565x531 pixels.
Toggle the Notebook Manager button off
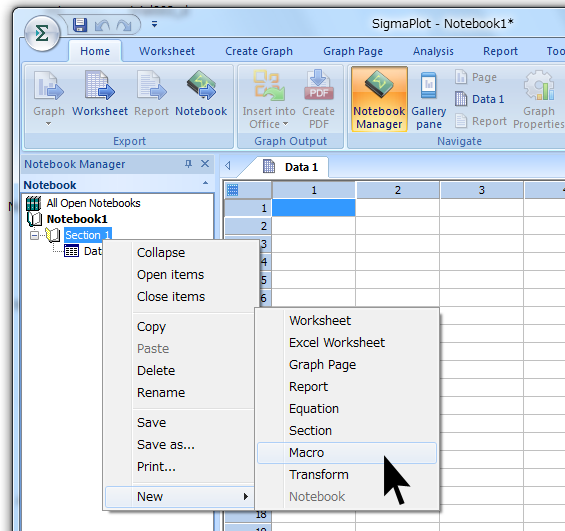(x=379, y=99)
